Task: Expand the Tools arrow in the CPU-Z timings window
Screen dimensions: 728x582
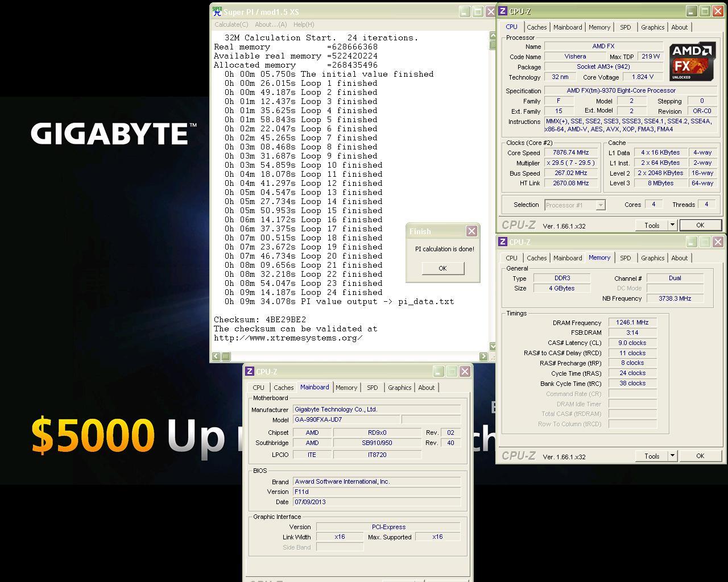Action: (672, 456)
